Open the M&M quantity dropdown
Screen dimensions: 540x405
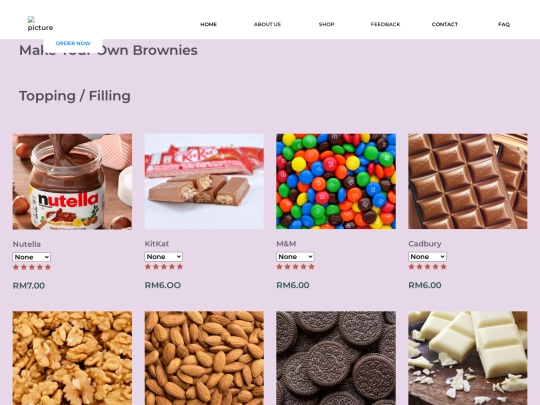coord(295,257)
